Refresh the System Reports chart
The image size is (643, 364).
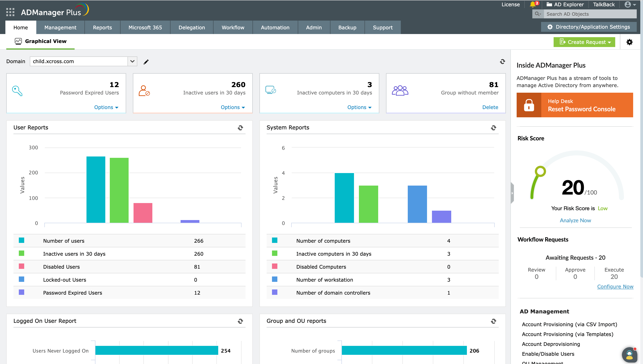coord(493,128)
